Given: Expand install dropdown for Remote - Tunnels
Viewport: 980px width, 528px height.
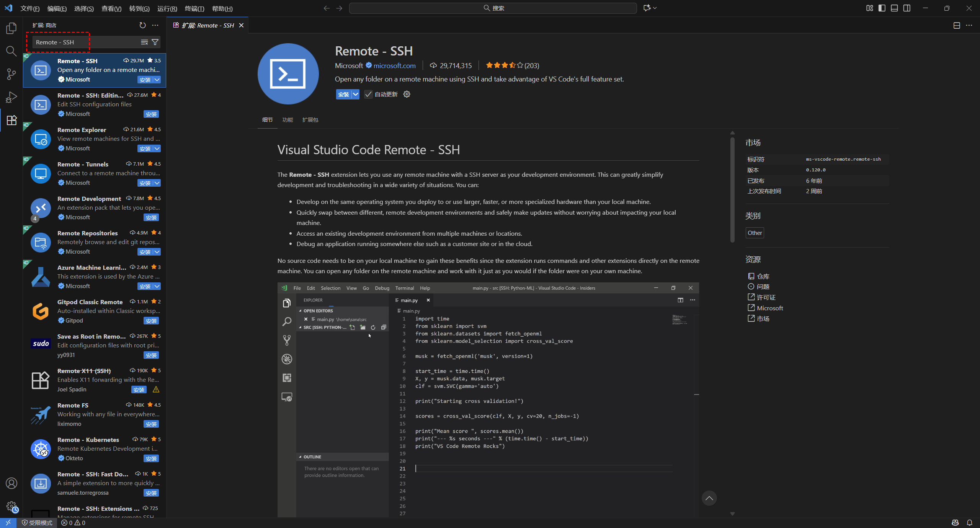Looking at the screenshot, I should point(157,183).
